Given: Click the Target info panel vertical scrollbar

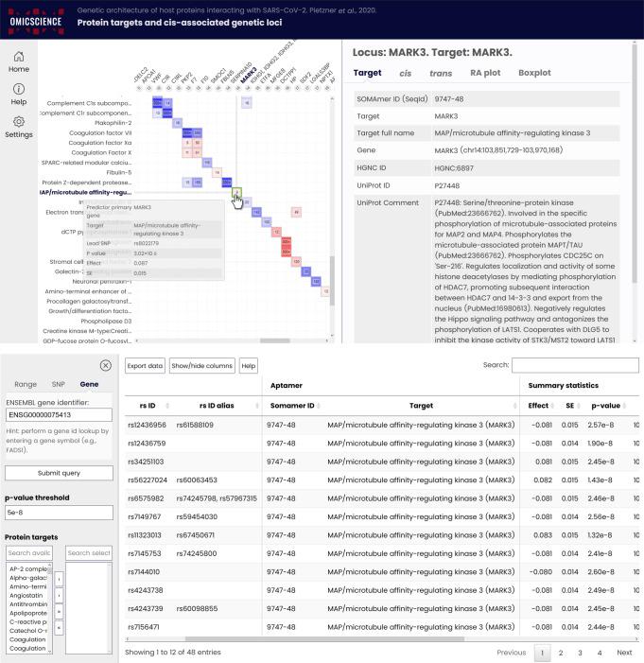Looking at the screenshot, I should point(635,163).
